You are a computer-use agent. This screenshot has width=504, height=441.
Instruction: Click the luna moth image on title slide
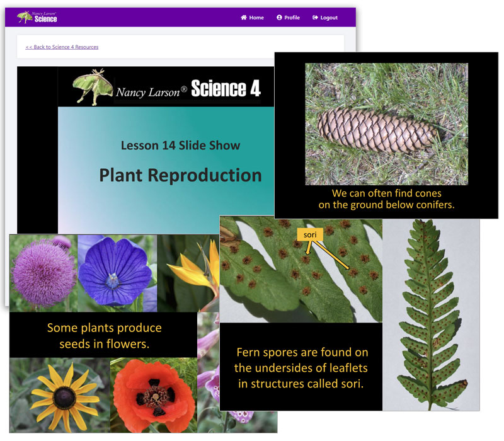tap(93, 87)
